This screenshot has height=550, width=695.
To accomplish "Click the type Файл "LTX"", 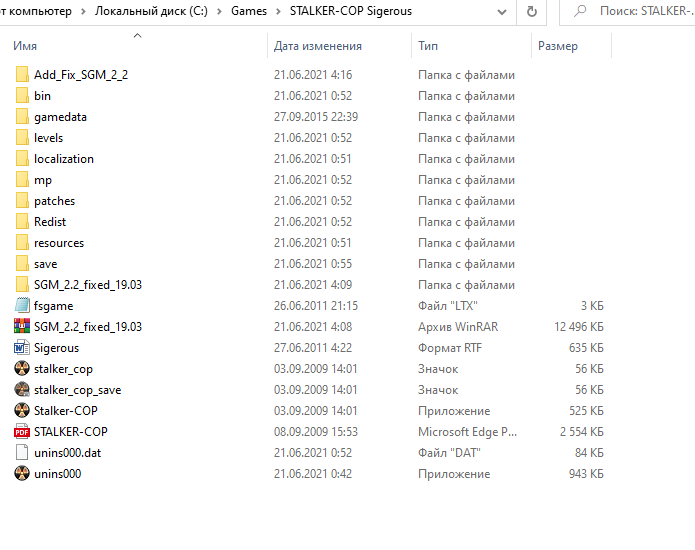I will coord(448,305).
